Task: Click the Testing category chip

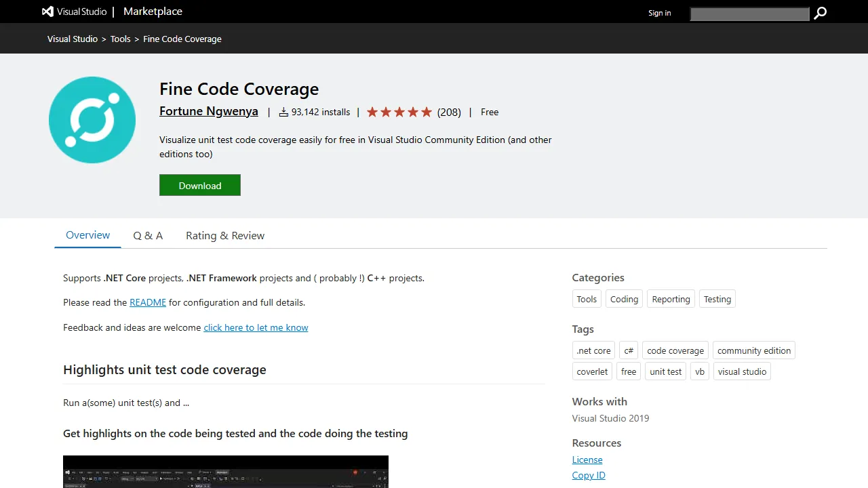Action: pos(717,299)
